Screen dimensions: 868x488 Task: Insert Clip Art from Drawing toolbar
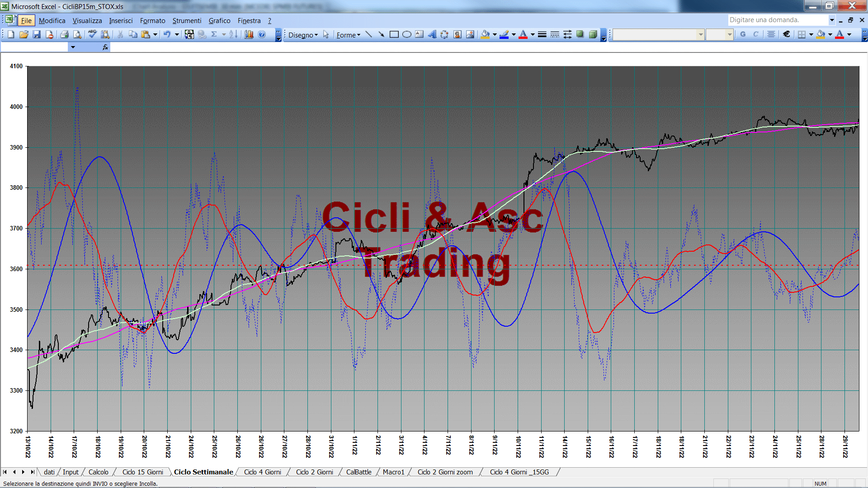(x=458, y=34)
